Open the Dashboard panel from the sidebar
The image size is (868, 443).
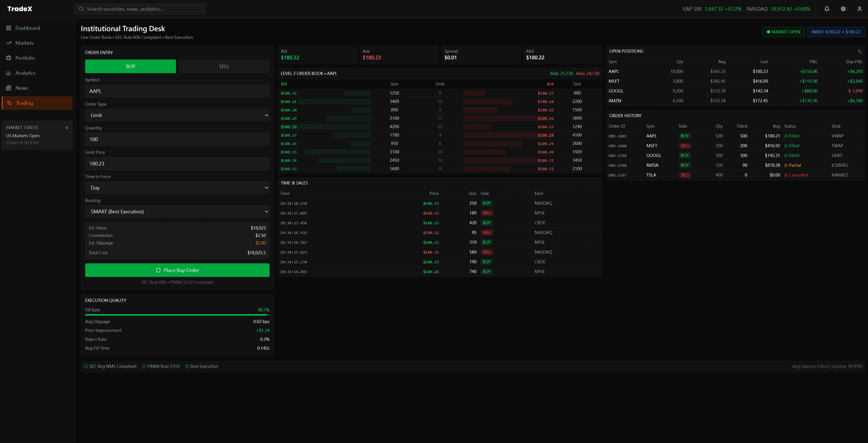27,28
